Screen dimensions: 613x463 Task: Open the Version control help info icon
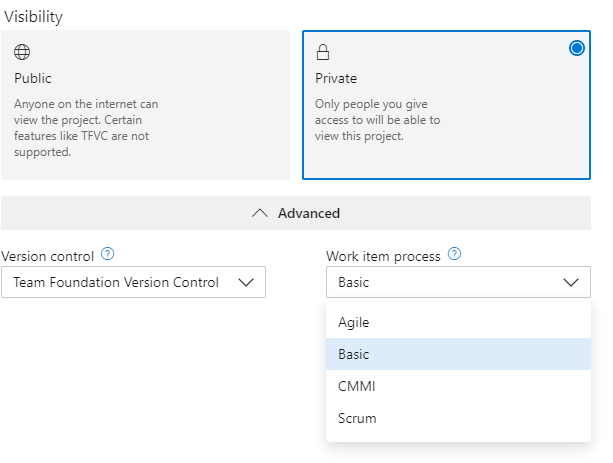pyautogui.click(x=108, y=255)
